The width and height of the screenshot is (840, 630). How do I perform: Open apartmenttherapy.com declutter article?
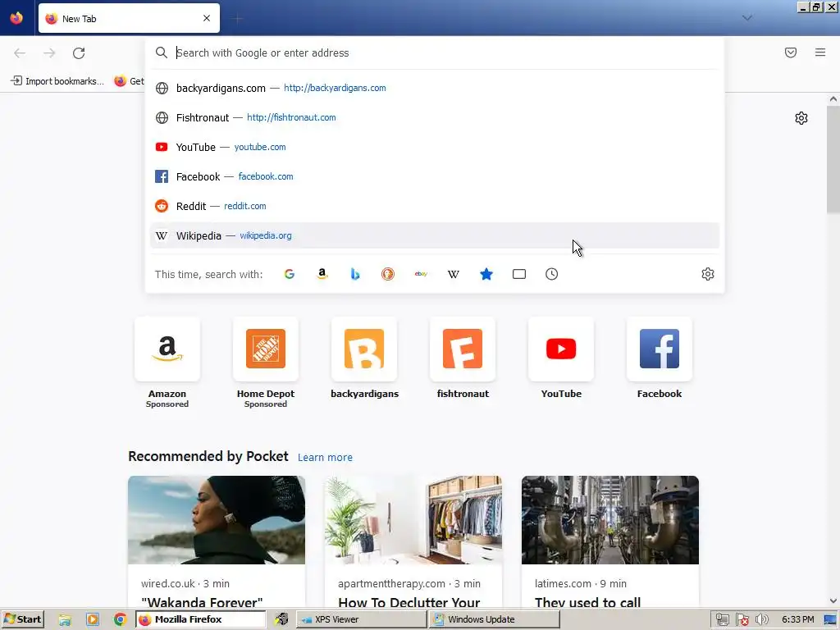(x=413, y=541)
